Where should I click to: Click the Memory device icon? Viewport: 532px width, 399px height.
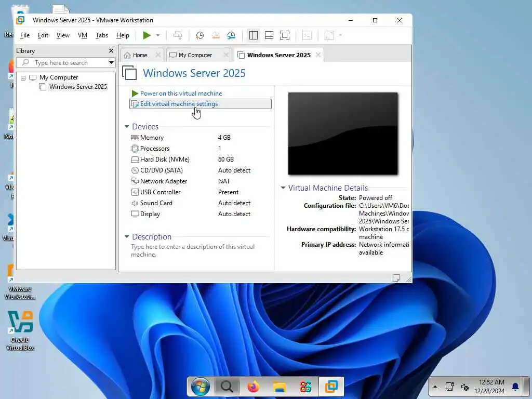[135, 138]
